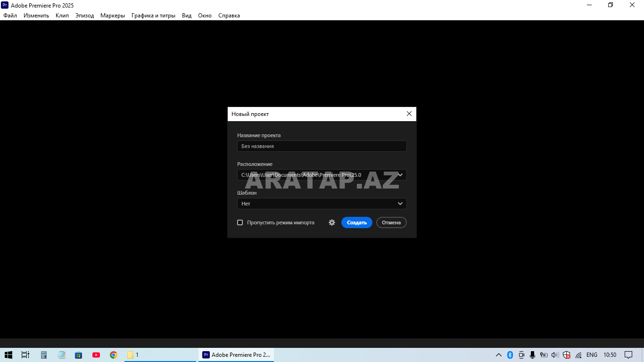Open the Окно menu
The width and height of the screenshot is (644, 362).
(x=205, y=16)
